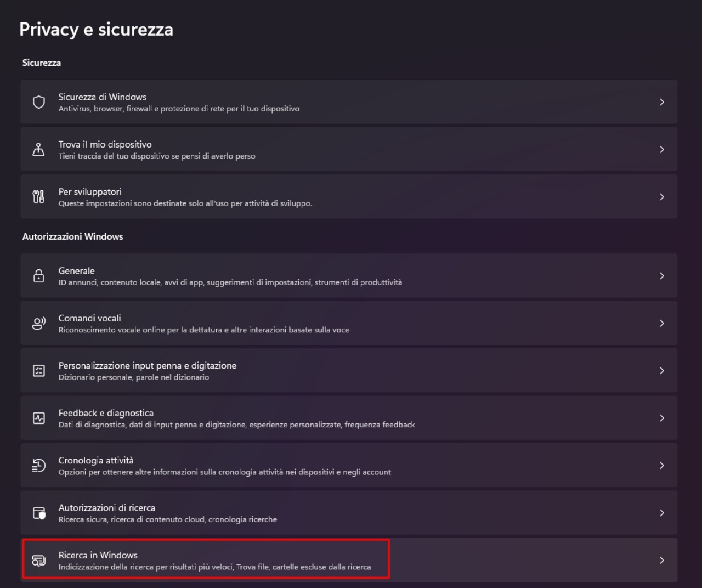
Task: Click the 'ID annunci, contenuto locale' description
Action: [x=230, y=282]
